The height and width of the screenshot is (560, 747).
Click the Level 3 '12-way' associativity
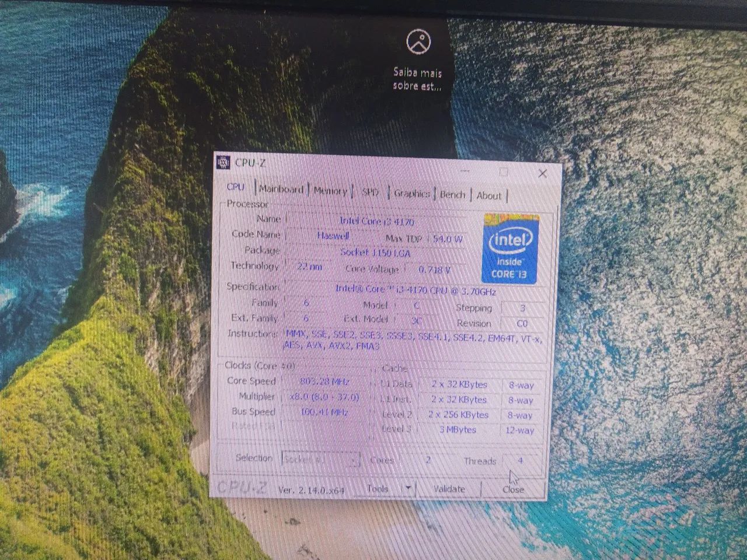520,430
